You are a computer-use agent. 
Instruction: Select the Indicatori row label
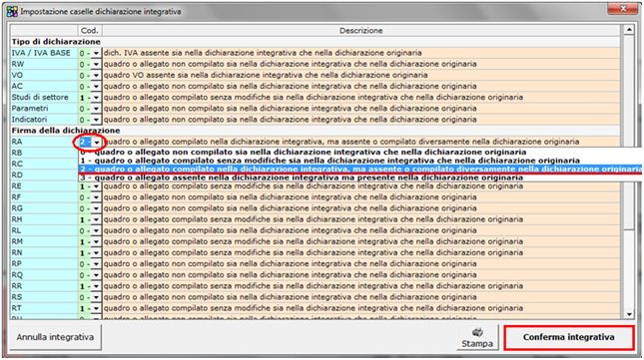(44, 120)
